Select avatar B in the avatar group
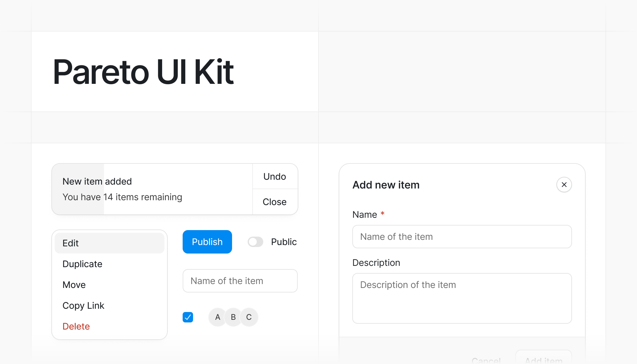 coord(233,317)
